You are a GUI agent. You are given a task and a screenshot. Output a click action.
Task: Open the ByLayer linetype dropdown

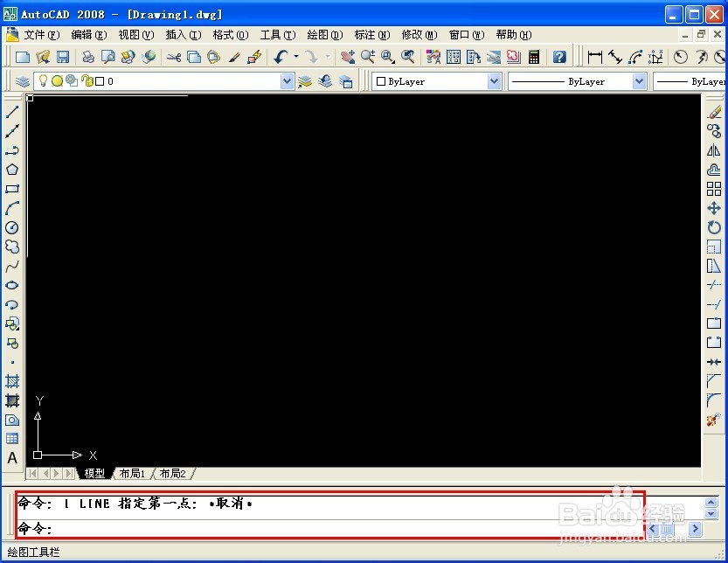640,81
